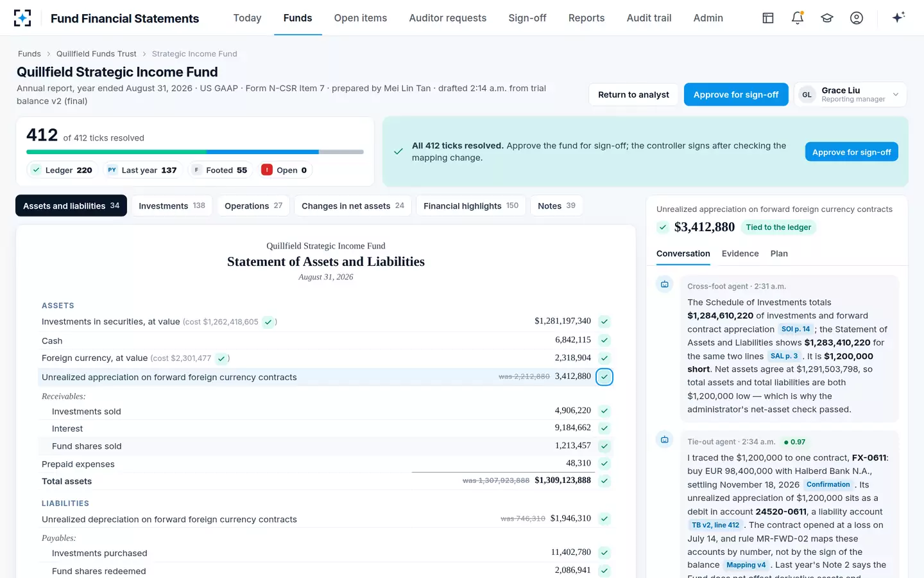Open the AI sparkle assistant icon

[x=898, y=17]
